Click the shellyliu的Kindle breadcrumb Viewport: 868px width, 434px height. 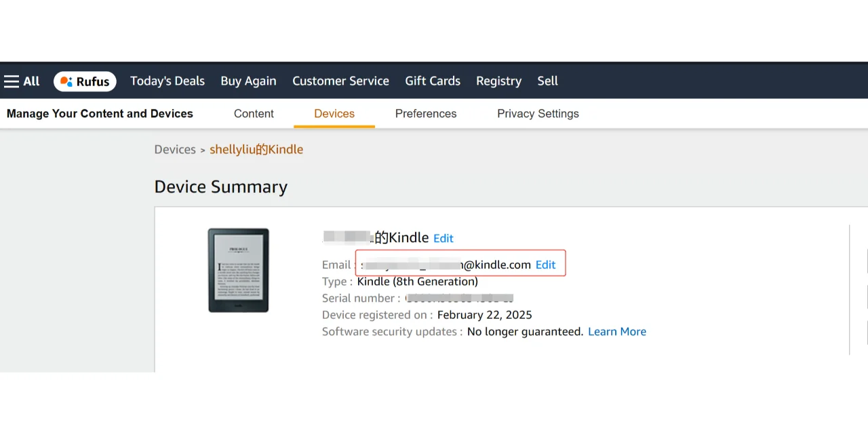pos(256,150)
